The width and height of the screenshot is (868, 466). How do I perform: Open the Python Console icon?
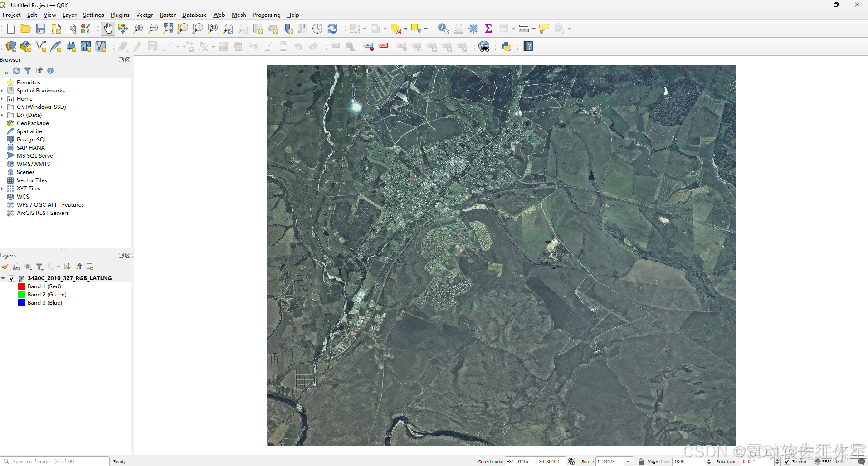[506, 46]
